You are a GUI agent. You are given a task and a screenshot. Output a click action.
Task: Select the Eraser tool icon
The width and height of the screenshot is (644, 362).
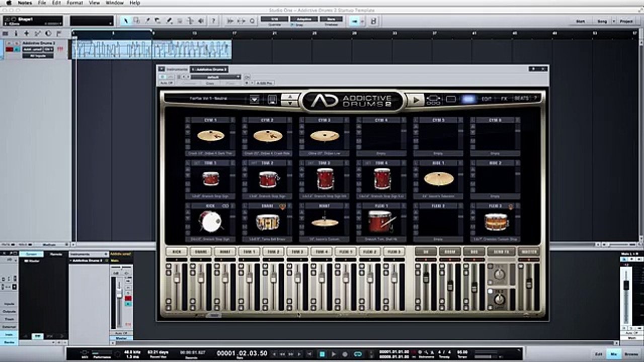coord(157,21)
